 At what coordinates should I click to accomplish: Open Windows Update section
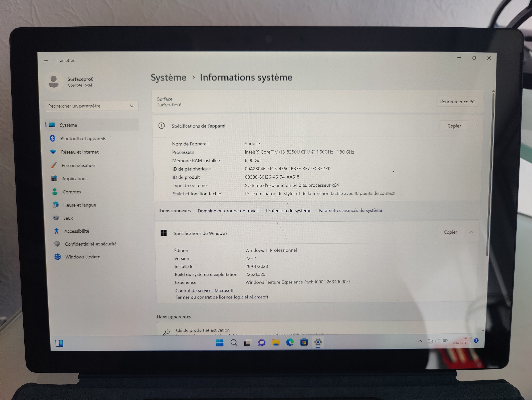(x=82, y=257)
